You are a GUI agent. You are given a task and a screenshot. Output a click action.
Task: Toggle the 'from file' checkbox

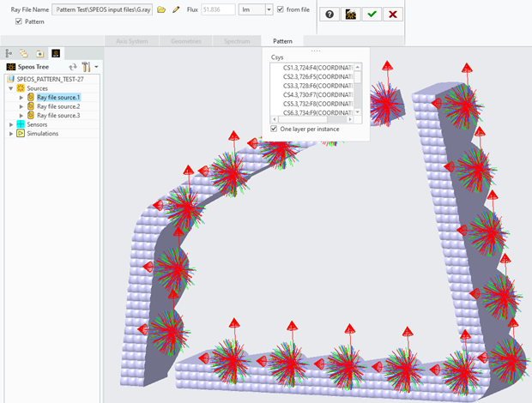coord(281,9)
